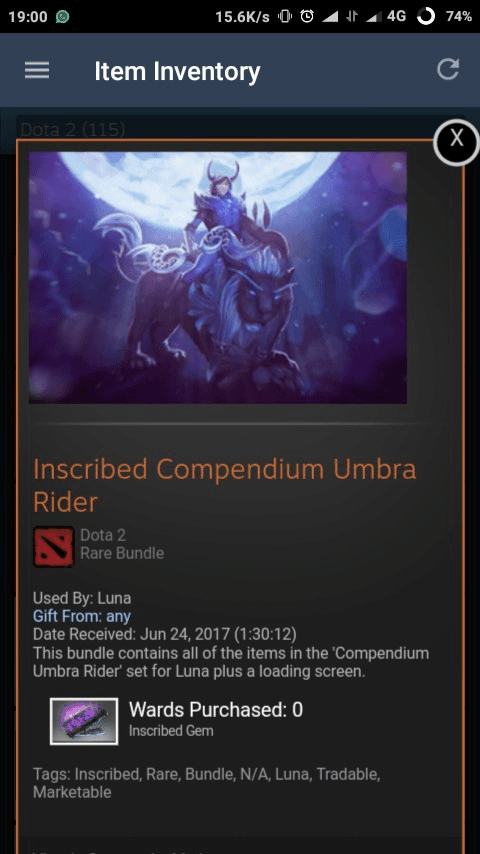
Task: Tap the 4G signal indicator
Action: 396,17
